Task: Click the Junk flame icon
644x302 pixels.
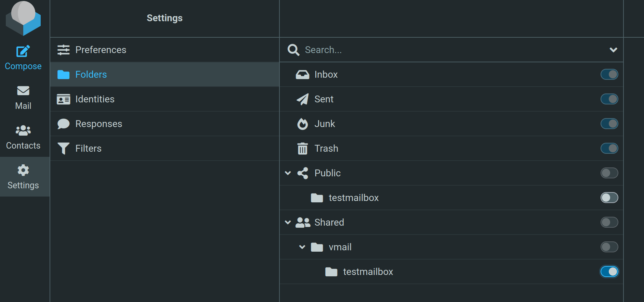Action: 302,124
